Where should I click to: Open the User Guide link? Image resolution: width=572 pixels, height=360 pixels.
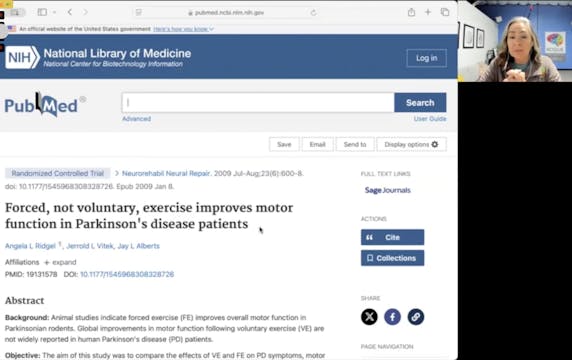430,119
